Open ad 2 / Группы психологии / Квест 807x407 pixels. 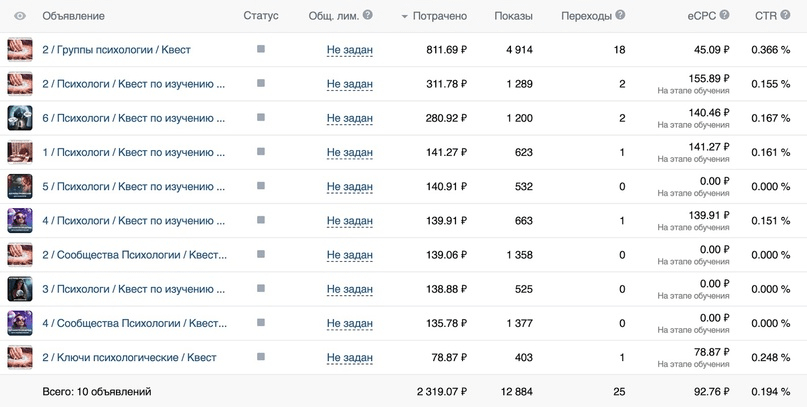point(116,50)
